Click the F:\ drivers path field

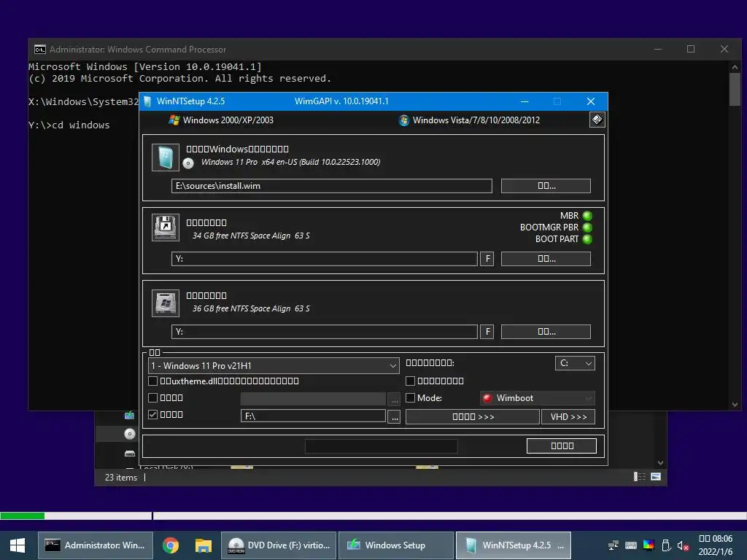pyautogui.click(x=314, y=416)
